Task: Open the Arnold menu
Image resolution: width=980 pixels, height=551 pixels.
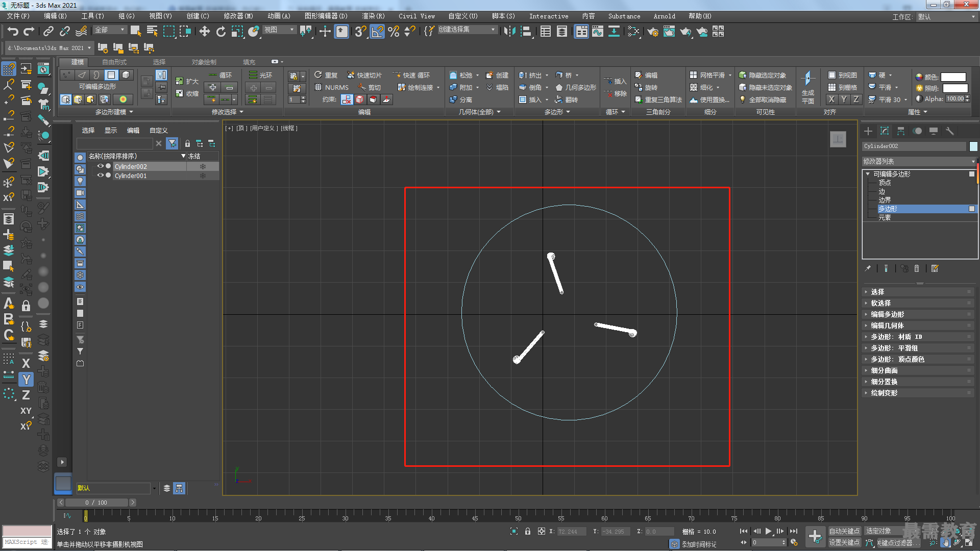Action: 664,16
